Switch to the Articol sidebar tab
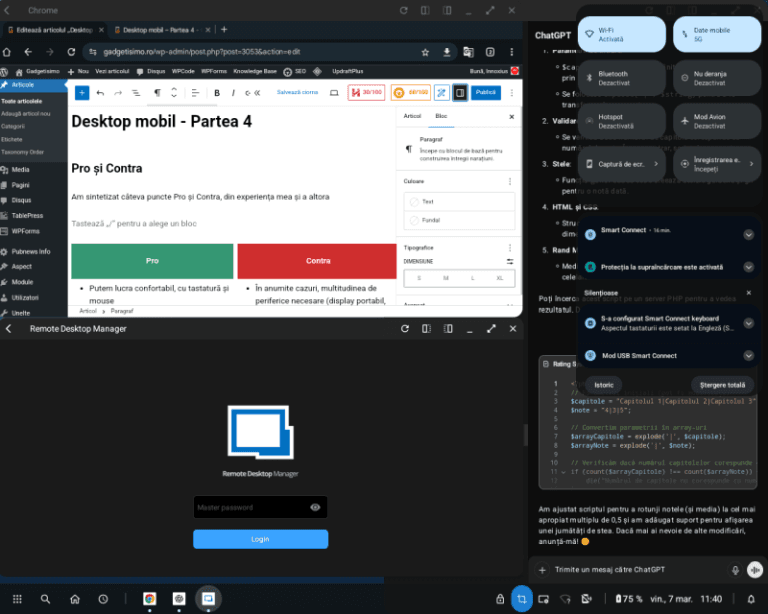This screenshot has width=768, height=614. point(412,116)
